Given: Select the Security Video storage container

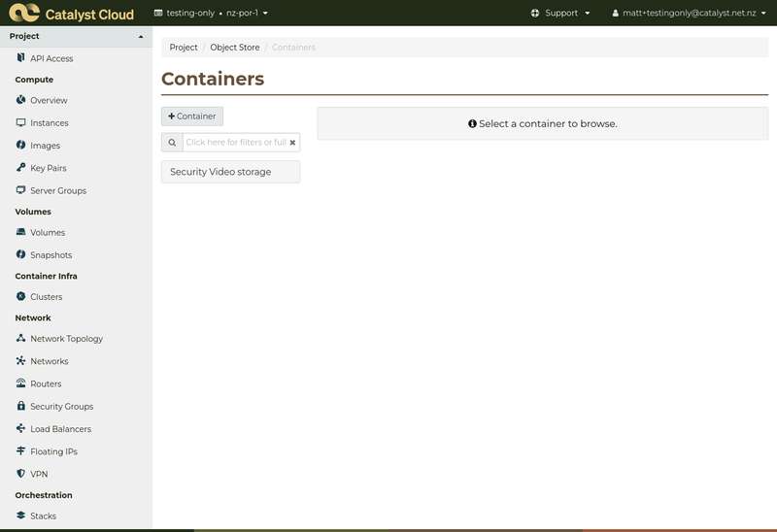Looking at the screenshot, I should click(x=230, y=172).
